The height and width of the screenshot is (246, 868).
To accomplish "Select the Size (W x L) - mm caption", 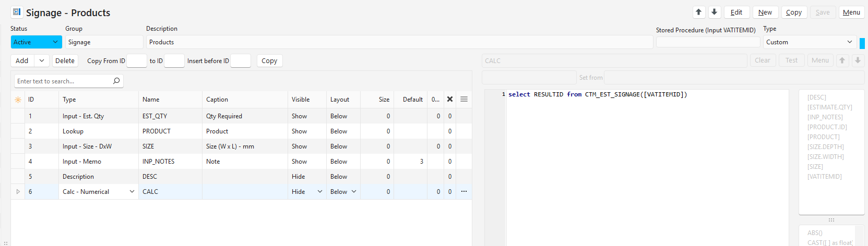I will tap(245, 146).
